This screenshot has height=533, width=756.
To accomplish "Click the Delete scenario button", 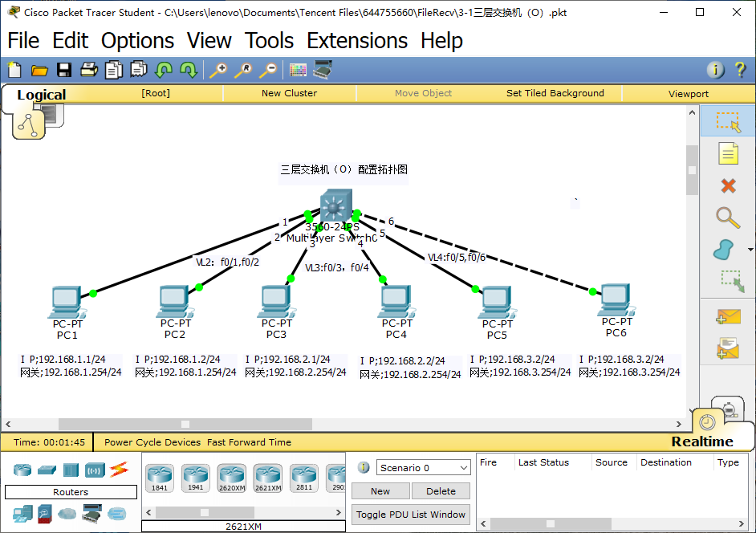I will tap(441, 491).
